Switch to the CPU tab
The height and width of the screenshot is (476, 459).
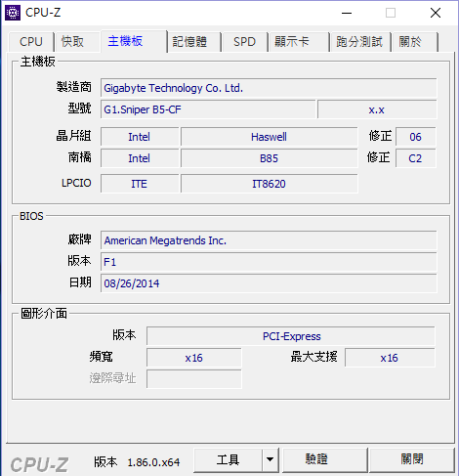[31, 42]
